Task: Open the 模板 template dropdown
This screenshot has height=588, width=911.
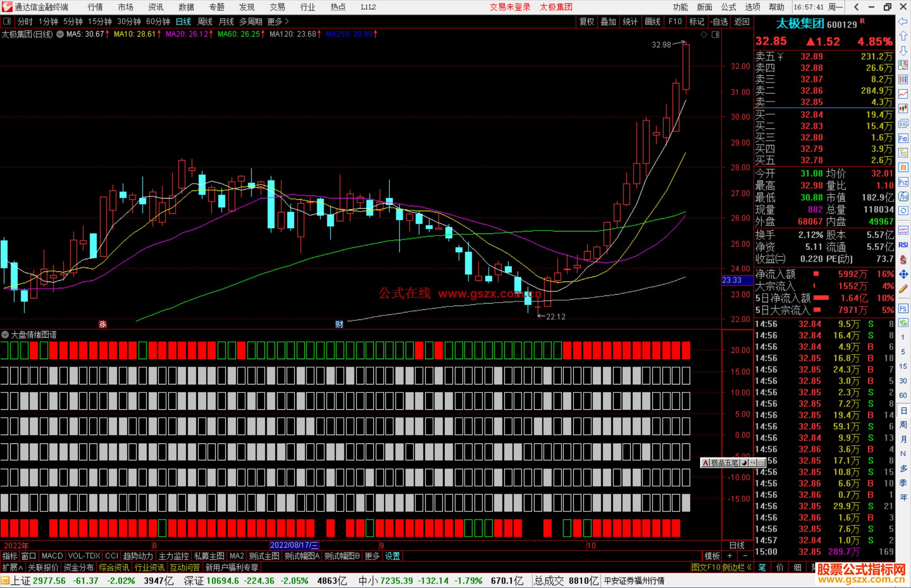Action: coord(712,556)
